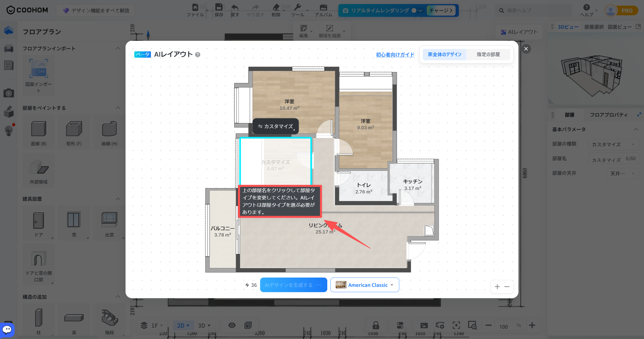Screen dimensions: 644x339
Task: Collapse the フロアプランインポート section
Action: point(118,48)
